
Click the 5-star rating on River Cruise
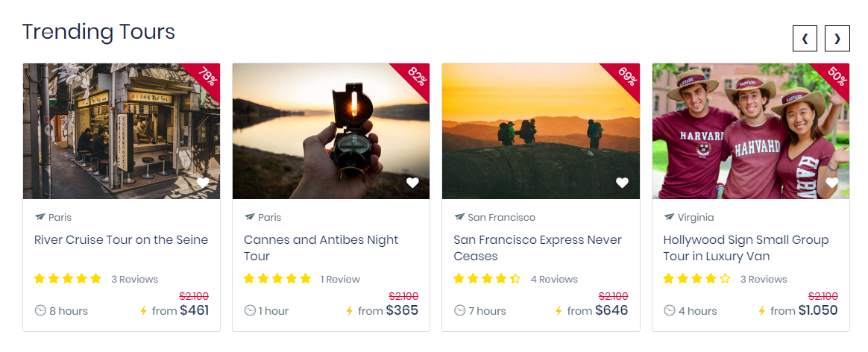[x=68, y=279]
